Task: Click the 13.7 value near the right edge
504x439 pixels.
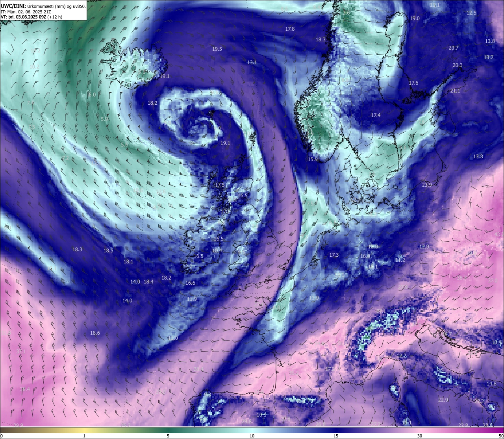Action: (489, 57)
